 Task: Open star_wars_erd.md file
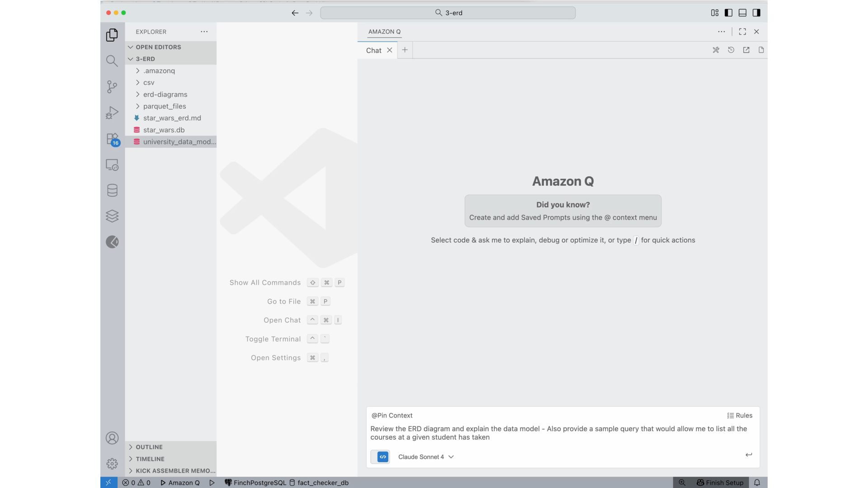pyautogui.click(x=172, y=118)
